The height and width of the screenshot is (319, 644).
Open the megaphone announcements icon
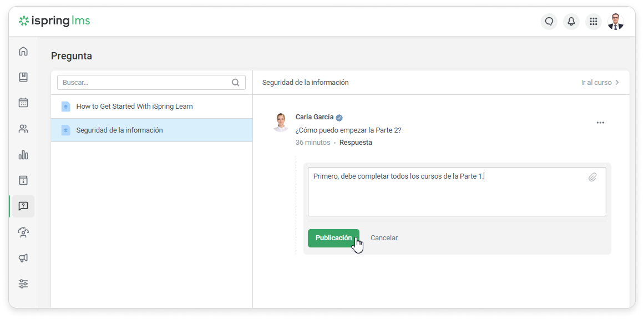click(x=23, y=258)
